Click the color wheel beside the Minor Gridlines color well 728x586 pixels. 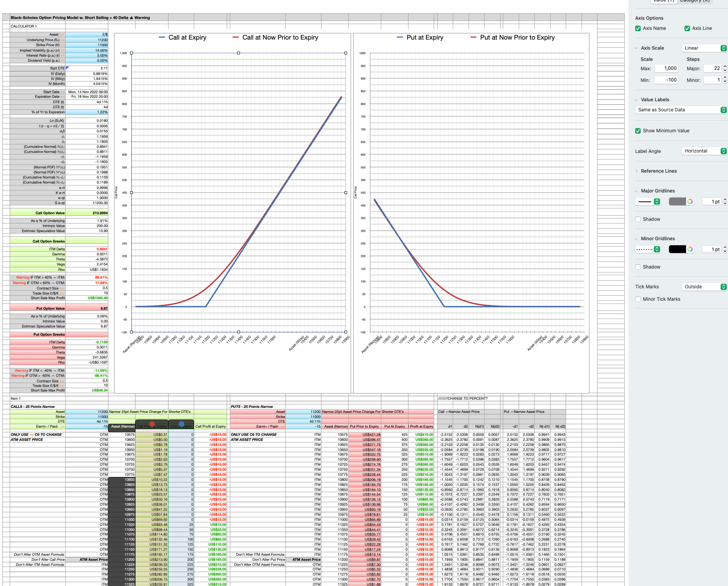(x=690, y=249)
